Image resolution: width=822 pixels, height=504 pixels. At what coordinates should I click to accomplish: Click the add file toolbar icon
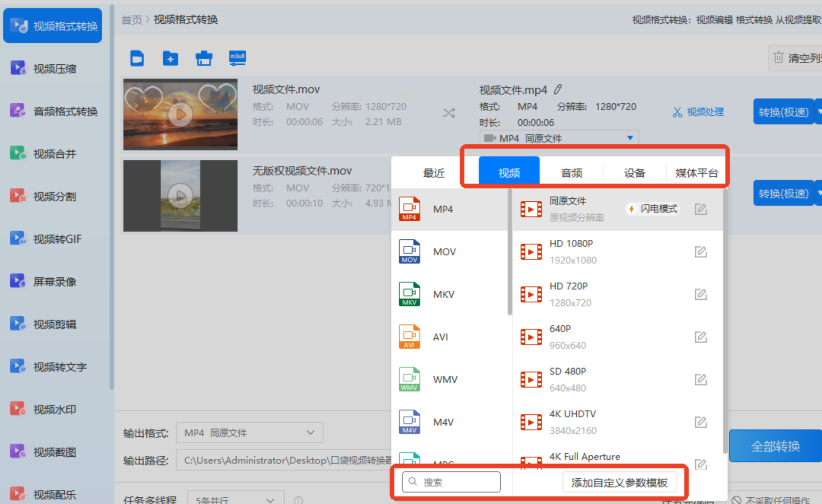(x=137, y=58)
